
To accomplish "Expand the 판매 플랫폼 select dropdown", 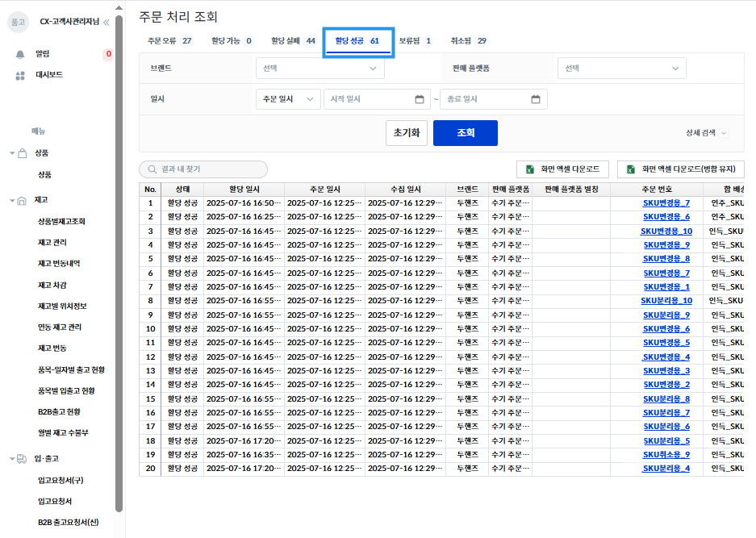I will (x=621, y=69).
